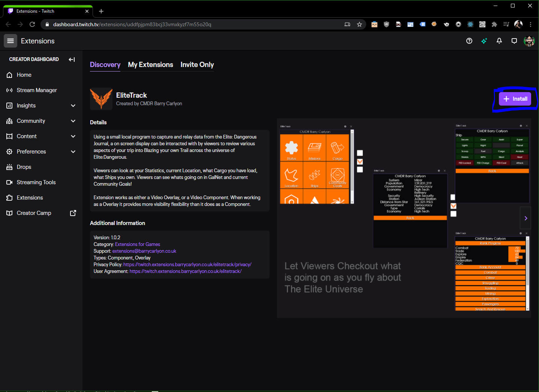Click 'Version: 1.0.2' text
The width and height of the screenshot is (539, 392).
click(x=107, y=238)
